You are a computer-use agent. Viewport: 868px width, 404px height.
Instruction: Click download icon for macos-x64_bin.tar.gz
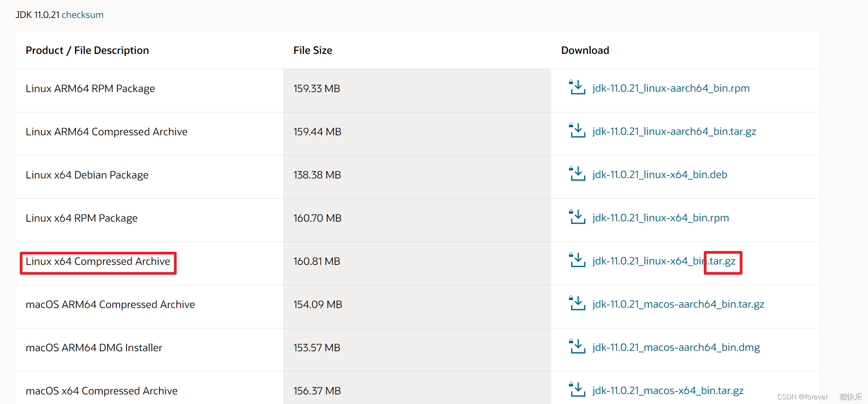pos(577,389)
